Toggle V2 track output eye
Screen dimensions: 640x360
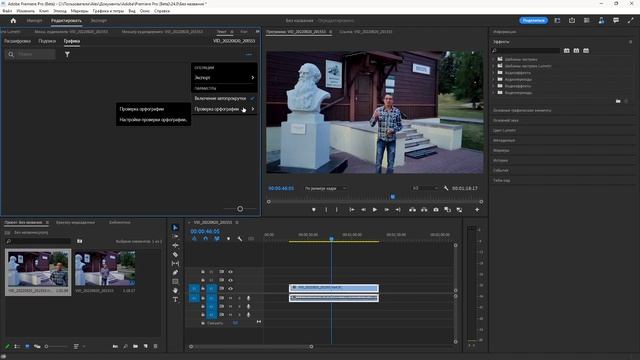231,280
